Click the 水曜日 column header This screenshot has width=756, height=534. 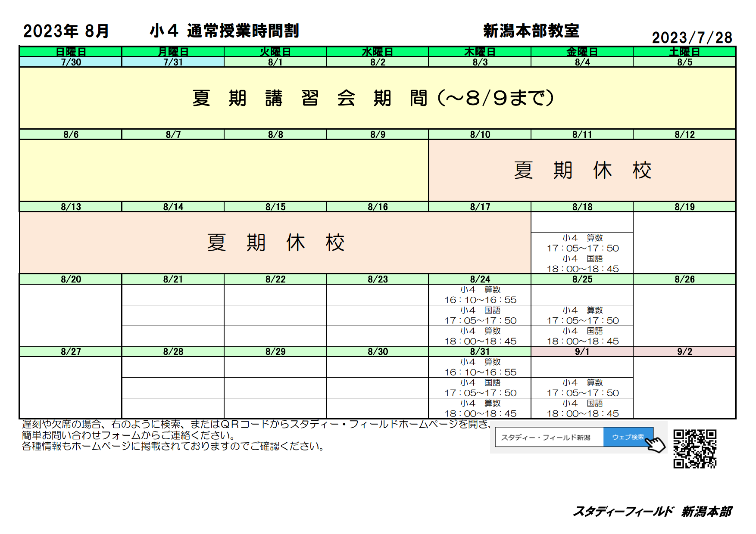tap(378, 52)
